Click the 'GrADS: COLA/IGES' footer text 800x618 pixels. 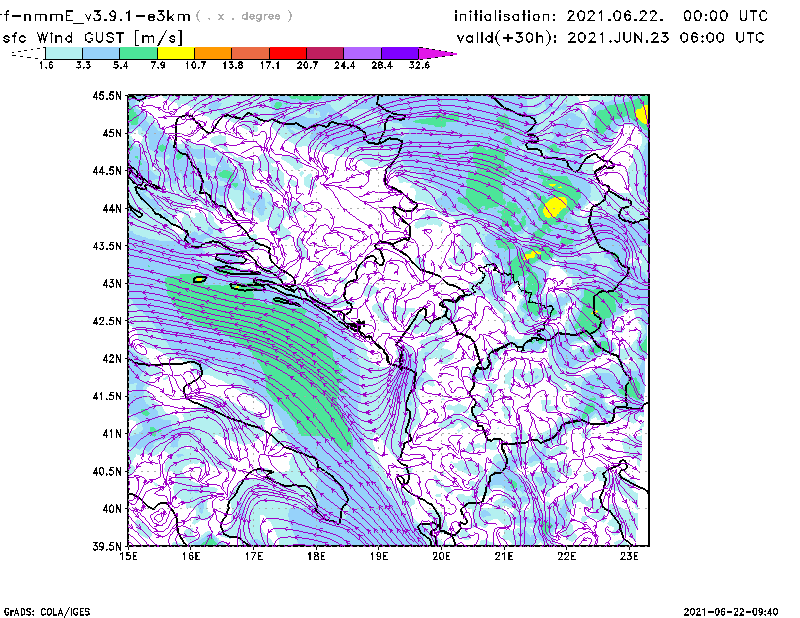(47, 612)
